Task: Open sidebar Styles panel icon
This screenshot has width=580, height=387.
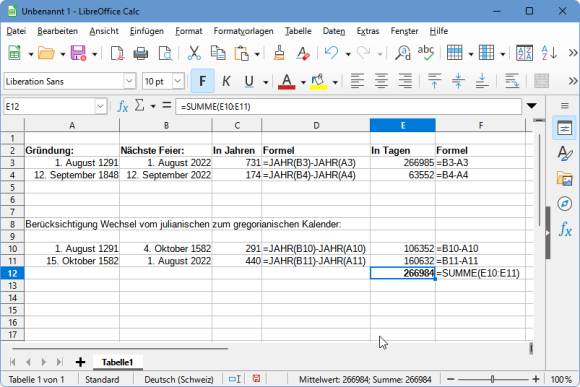Action: point(564,153)
